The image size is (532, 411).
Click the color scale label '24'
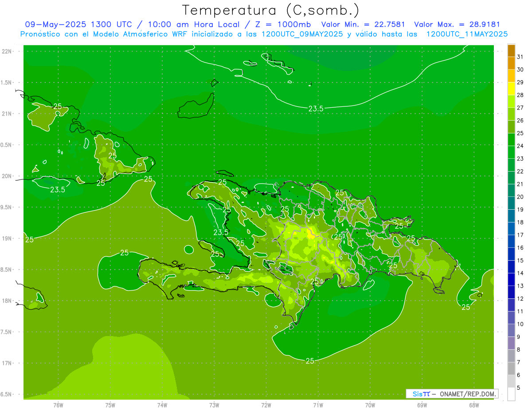520,146
